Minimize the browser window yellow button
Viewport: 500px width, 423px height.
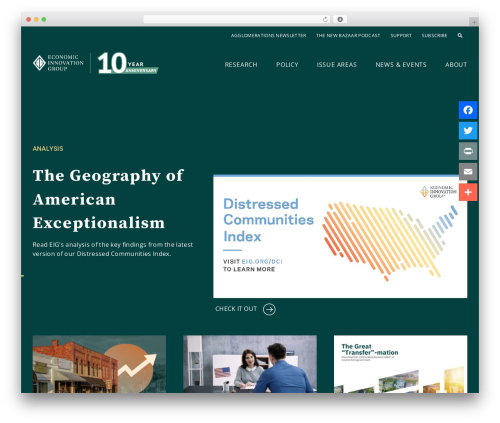(x=36, y=19)
